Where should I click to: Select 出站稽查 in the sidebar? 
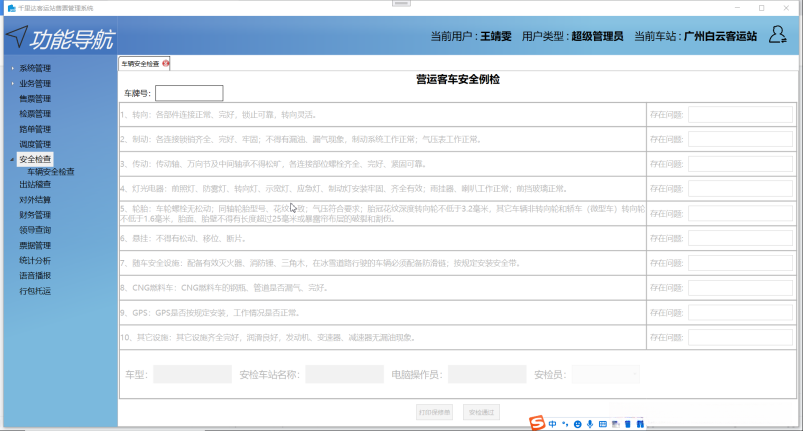coord(35,184)
